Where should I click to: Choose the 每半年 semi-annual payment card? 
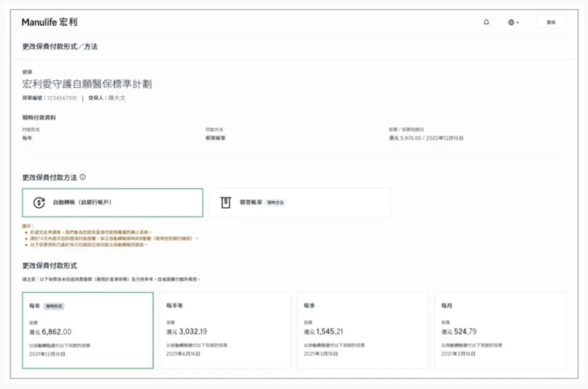coord(225,330)
